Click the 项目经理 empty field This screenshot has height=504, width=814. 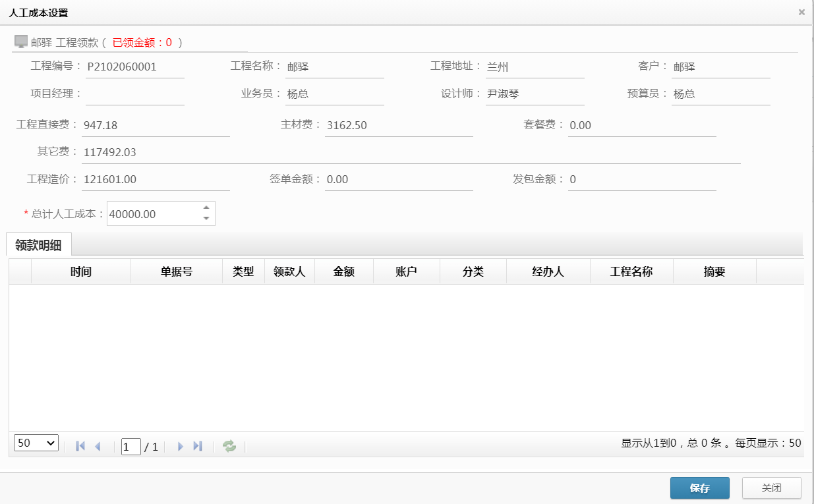point(134,94)
